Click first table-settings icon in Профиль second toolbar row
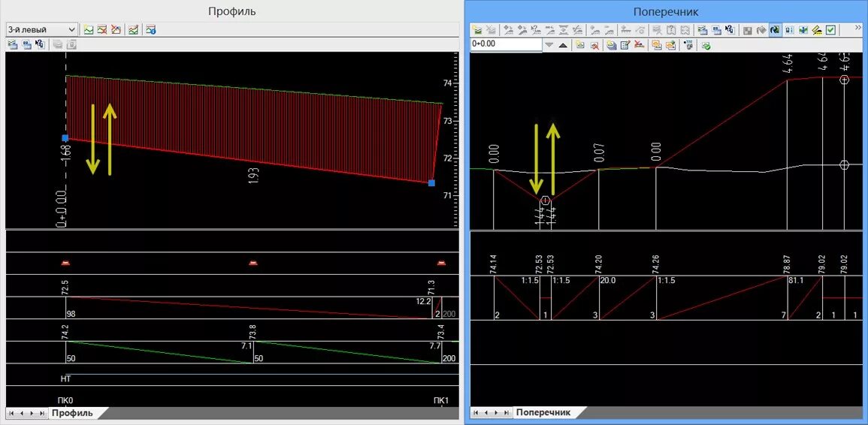The height and width of the screenshot is (425, 868). (x=14, y=45)
